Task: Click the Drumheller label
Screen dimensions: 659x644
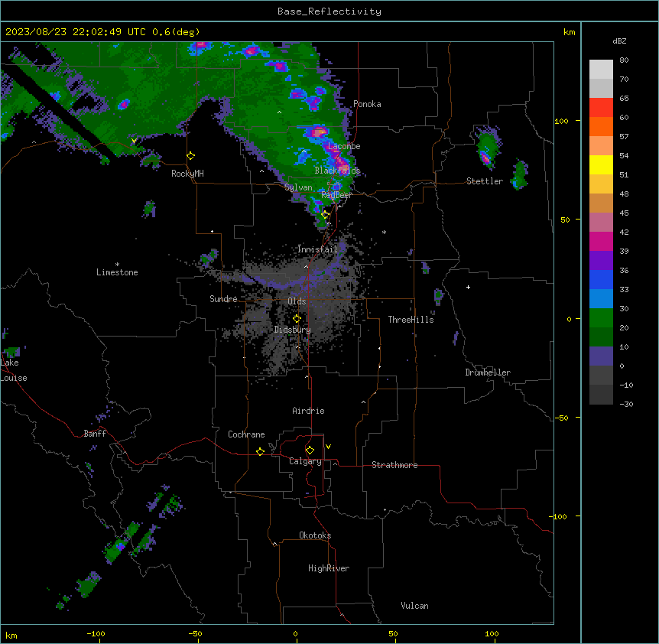Action: point(488,372)
